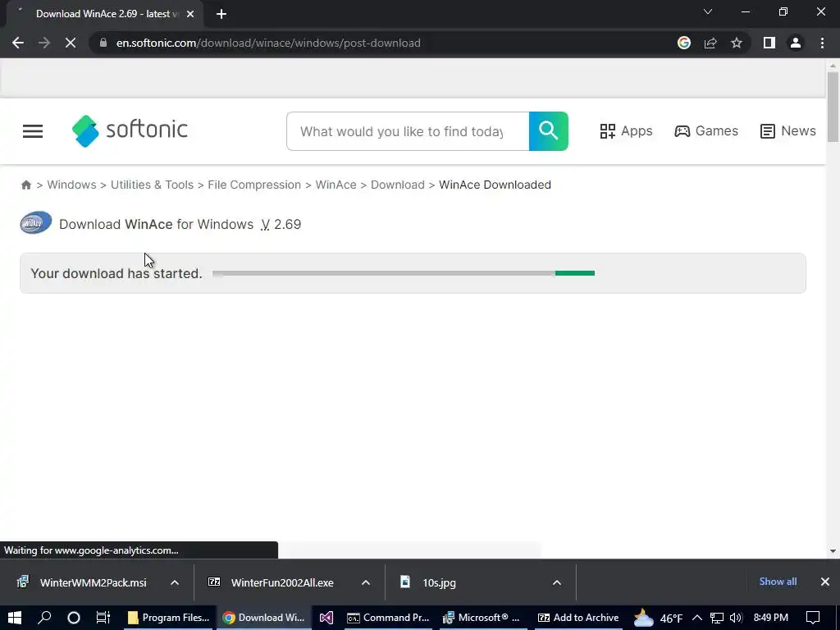This screenshot has width=840, height=630.
Task: Open Windows notification center
Action: [813, 618]
